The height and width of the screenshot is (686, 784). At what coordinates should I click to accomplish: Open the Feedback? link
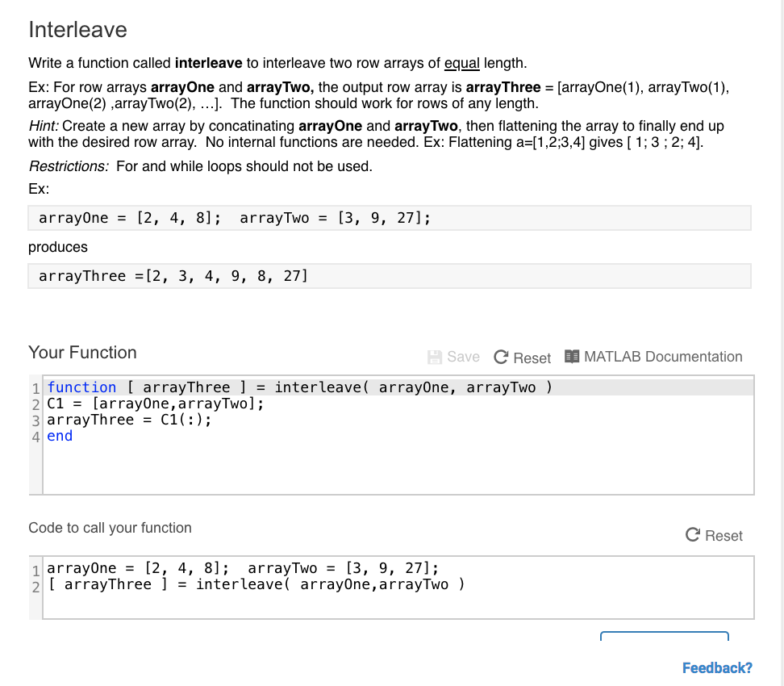pos(716,667)
